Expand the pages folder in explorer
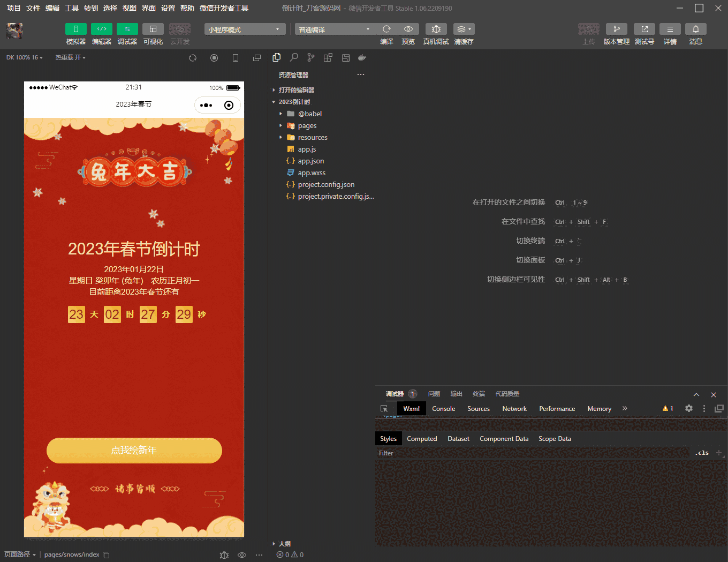728x562 pixels. point(307,125)
